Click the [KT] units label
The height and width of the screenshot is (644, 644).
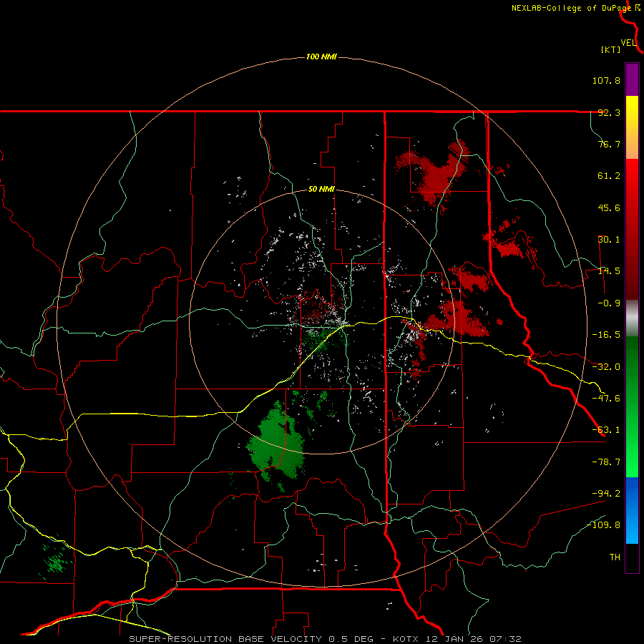click(610, 49)
